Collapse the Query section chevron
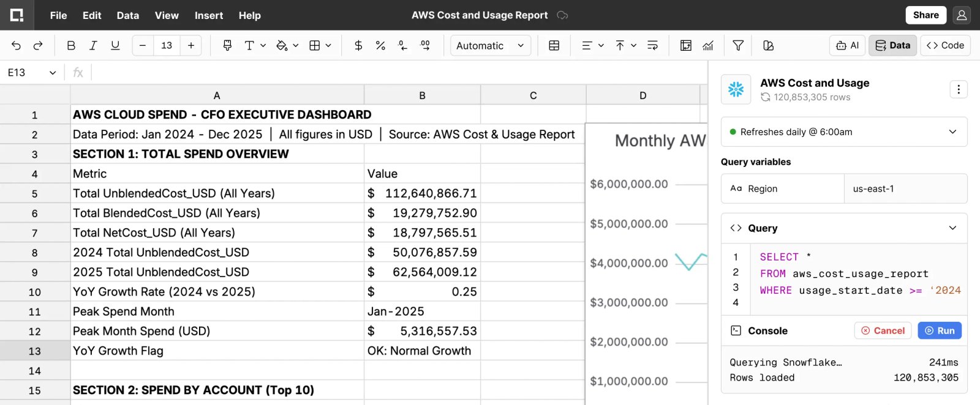The width and height of the screenshot is (980, 405). click(x=952, y=228)
